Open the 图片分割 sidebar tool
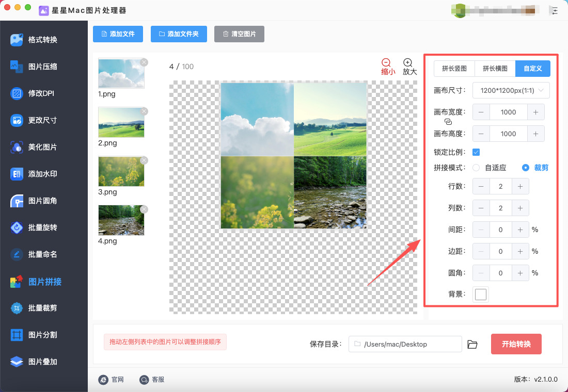The image size is (568, 392). click(35, 335)
